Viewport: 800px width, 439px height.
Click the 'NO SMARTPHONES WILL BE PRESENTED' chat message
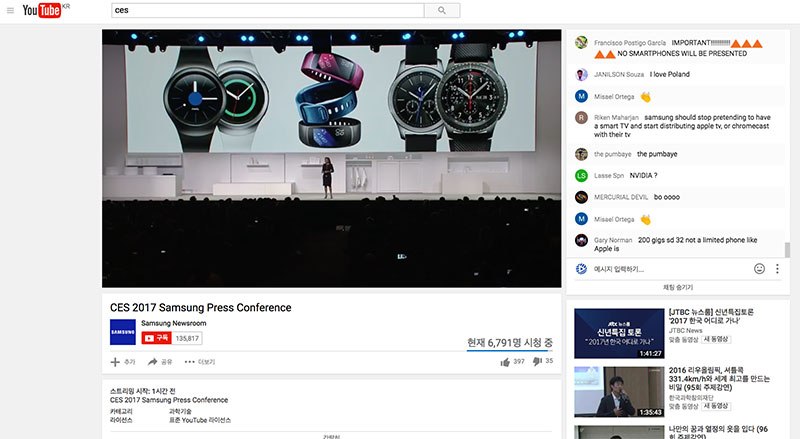[x=682, y=54]
